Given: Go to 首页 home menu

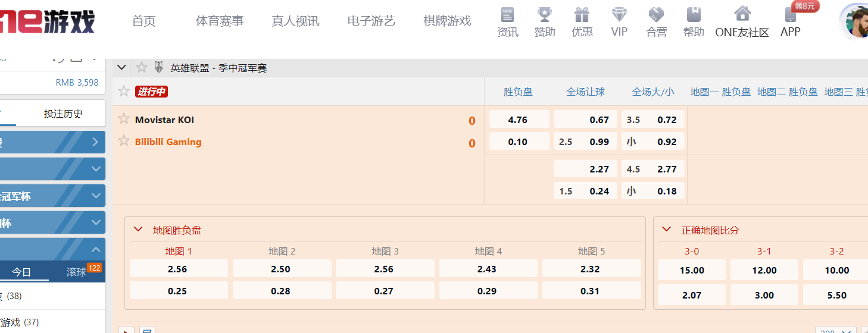Looking at the screenshot, I should tap(144, 21).
